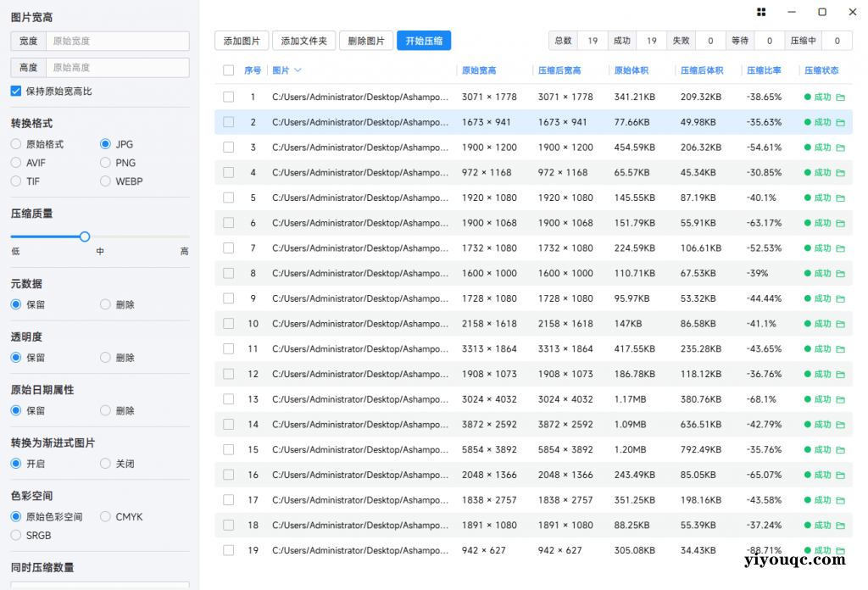Select 关闭 for 转换为渐进式图片
This screenshot has width=868, height=590.
coord(105,464)
